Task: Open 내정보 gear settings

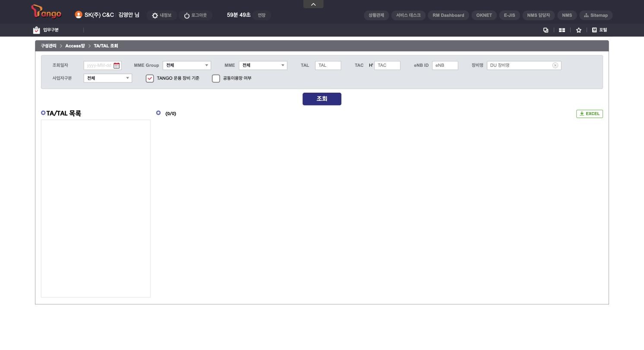Action: pos(161,16)
